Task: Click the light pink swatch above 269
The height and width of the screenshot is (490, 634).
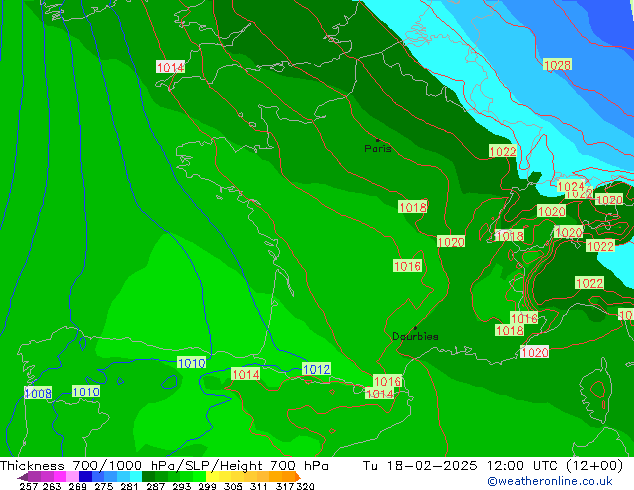Action: 72,476
